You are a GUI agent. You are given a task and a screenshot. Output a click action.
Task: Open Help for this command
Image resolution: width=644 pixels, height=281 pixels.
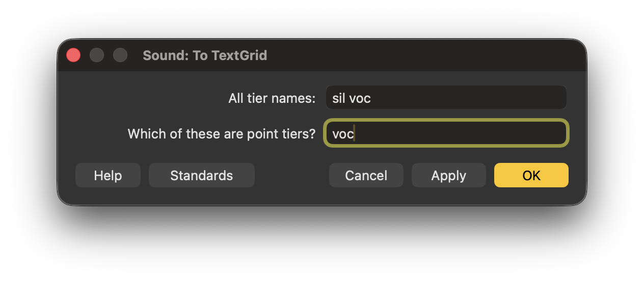pyautogui.click(x=108, y=175)
